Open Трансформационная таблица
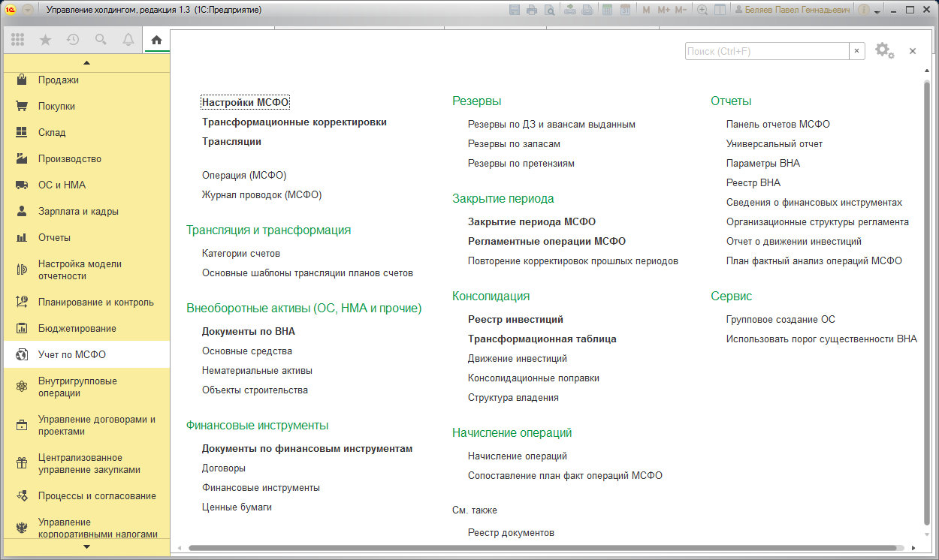Viewport: 939px width, 560px height. click(x=542, y=339)
